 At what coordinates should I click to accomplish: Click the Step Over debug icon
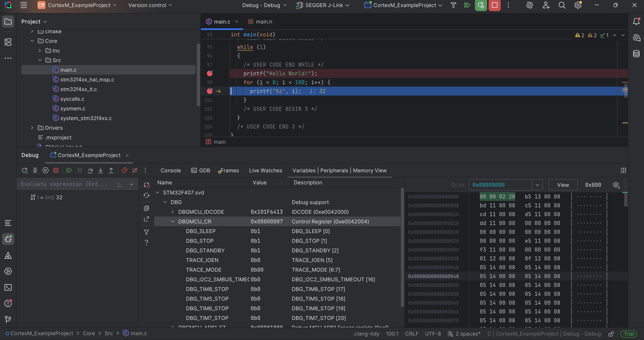point(90,170)
